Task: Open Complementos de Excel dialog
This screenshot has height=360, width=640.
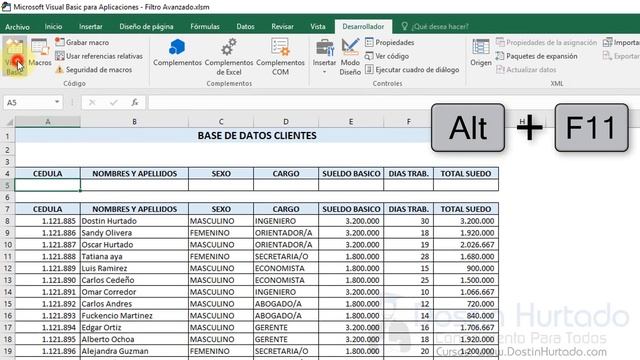Action: tap(229, 57)
